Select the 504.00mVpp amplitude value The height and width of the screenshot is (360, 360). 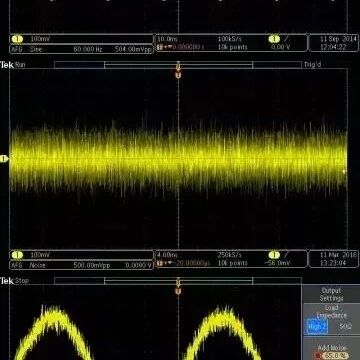(133, 49)
